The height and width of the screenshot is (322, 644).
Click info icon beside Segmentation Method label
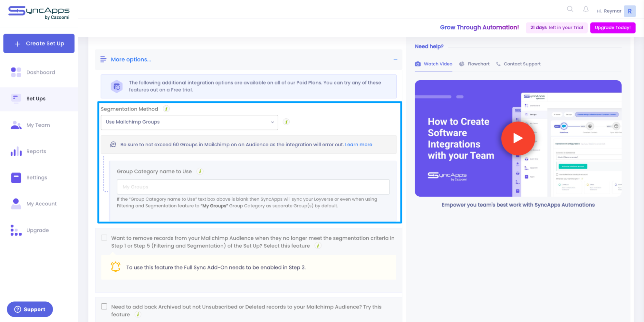(x=166, y=109)
